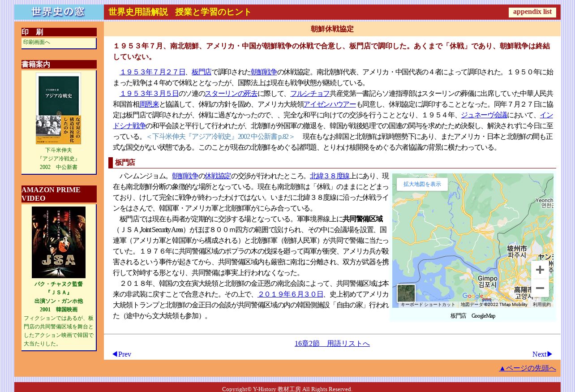Go to the Next page

542,354
